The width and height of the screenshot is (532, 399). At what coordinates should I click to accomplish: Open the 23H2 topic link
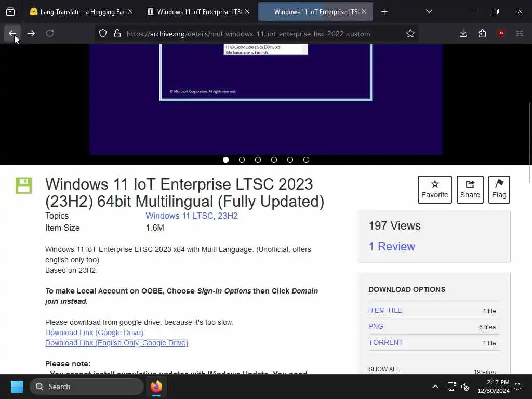[228, 216]
